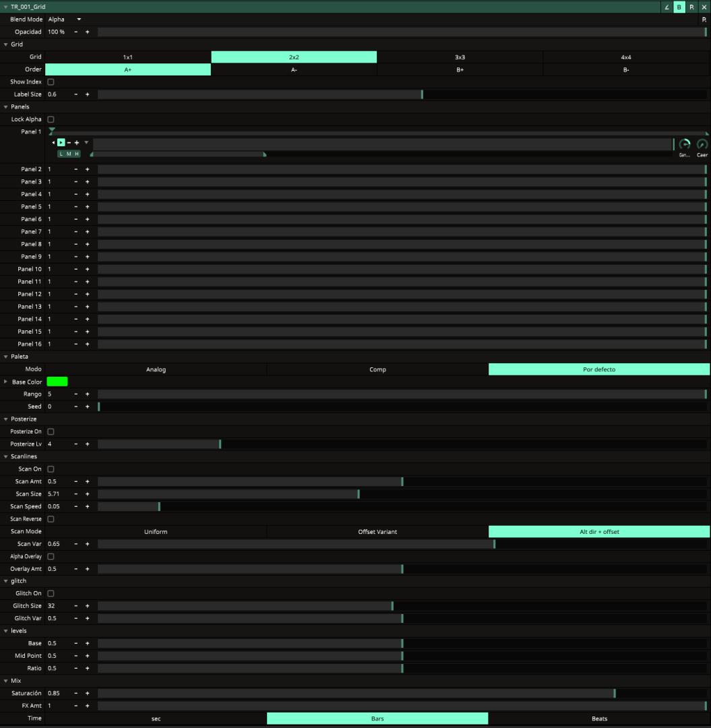The width and height of the screenshot is (711, 728).
Task: Open the Blend Mode Alpha dropdown
Action: tap(65, 20)
